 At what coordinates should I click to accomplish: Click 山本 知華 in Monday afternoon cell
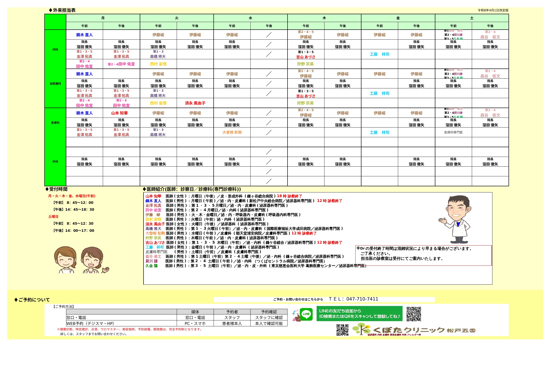(119, 113)
